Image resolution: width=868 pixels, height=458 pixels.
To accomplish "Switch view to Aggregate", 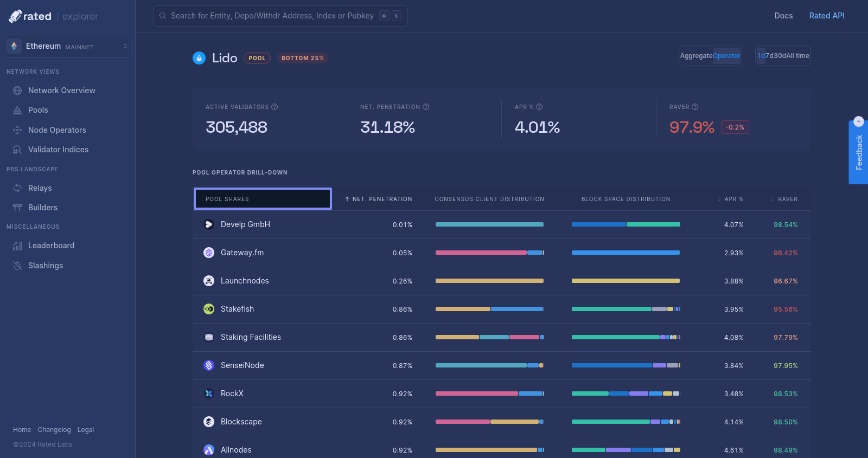I will coord(696,56).
